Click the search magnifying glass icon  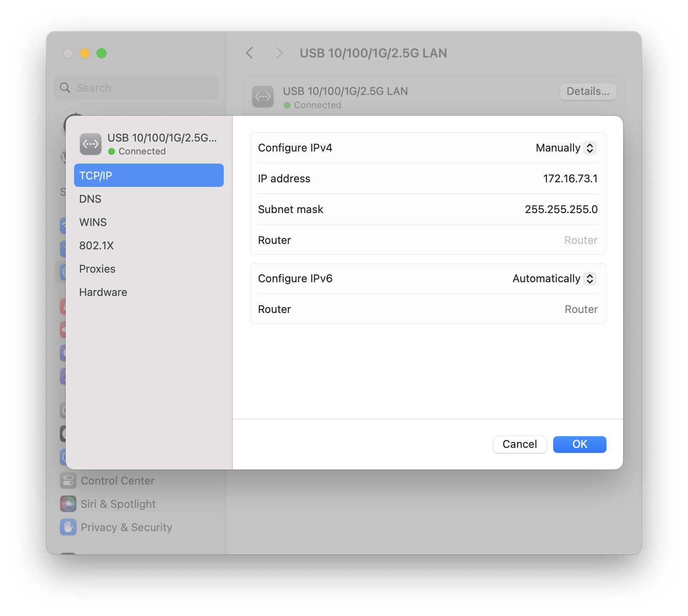(65, 87)
